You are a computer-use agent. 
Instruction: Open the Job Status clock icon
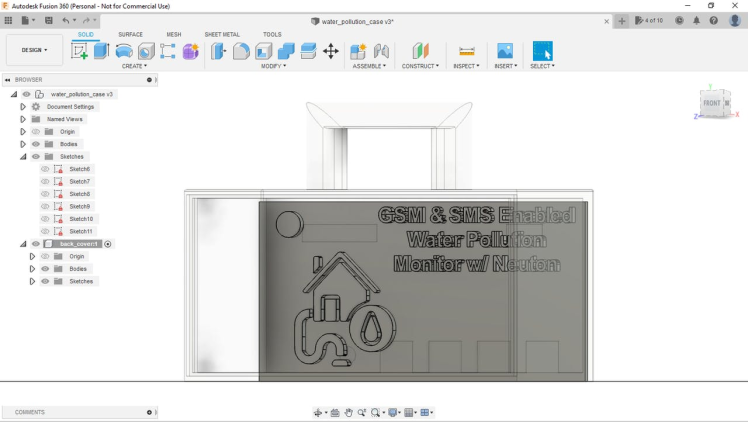pos(679,21)
